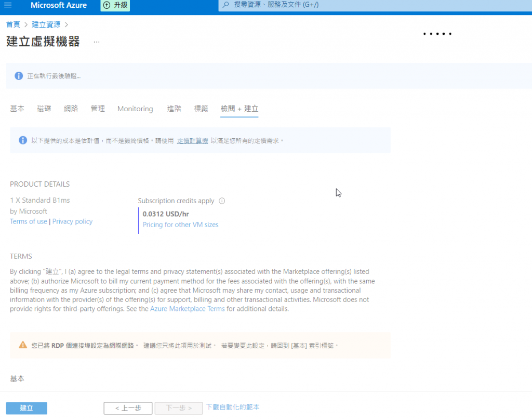
Task: Click the Microsoft Azure logo text
Action: click(59, 5)
